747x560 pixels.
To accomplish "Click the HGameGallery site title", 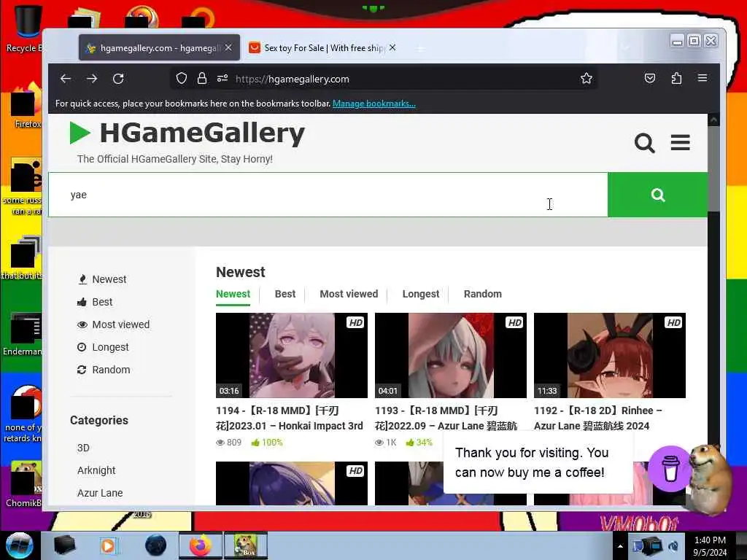I will pos(202,133).
